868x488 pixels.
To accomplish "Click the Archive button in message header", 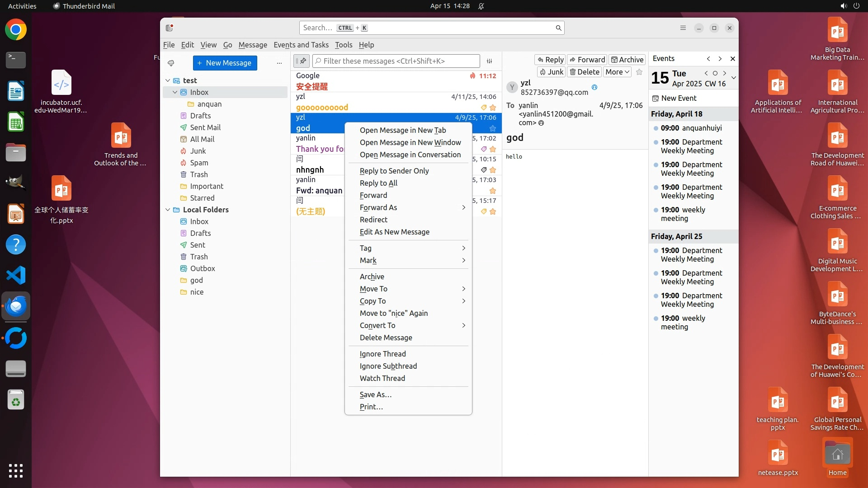I will pyautogui.click(x=627, y=60).
